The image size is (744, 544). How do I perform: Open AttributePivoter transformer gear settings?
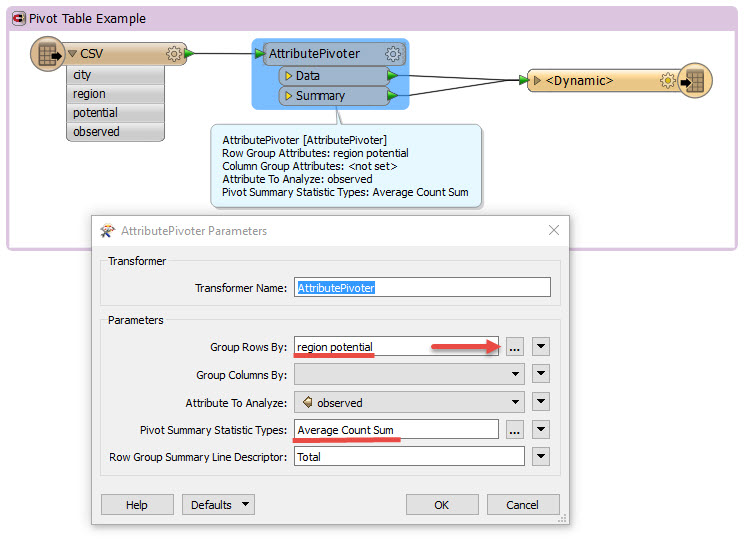(393, 54)
